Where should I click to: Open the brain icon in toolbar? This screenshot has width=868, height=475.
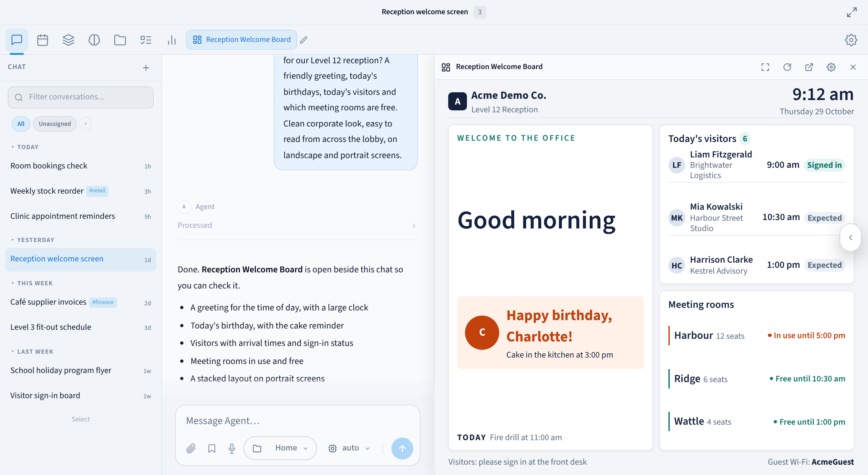pyautogui.click(x=94, y=40)
